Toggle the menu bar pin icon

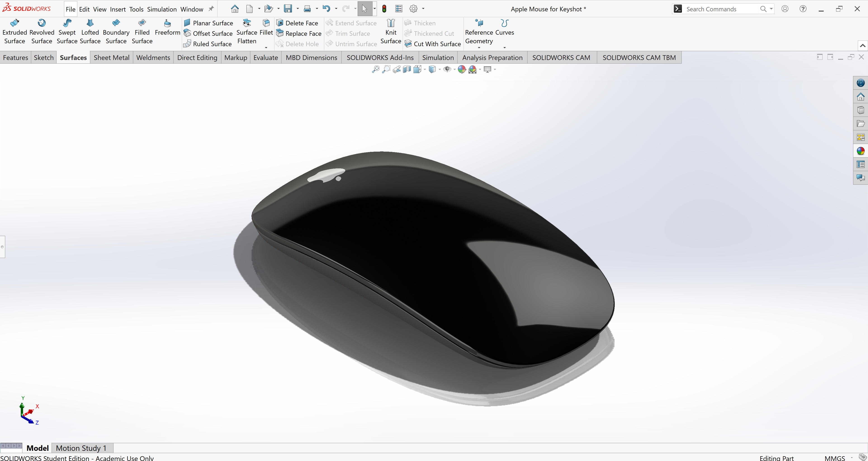click(x=211, y=9)
